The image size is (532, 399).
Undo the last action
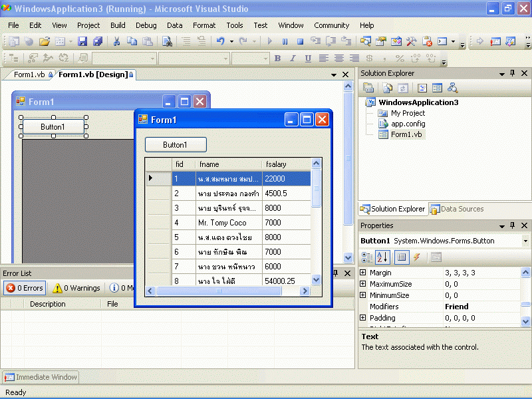221,41
